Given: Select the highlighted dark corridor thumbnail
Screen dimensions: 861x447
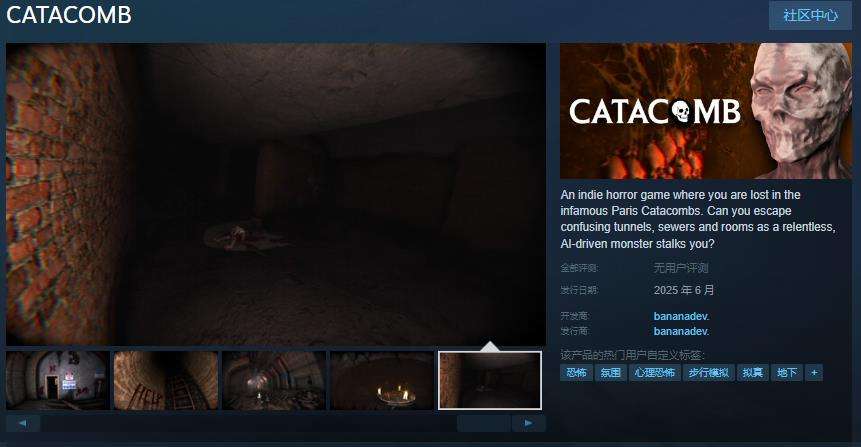Looking at the screenshot, I should coord(490,381).
